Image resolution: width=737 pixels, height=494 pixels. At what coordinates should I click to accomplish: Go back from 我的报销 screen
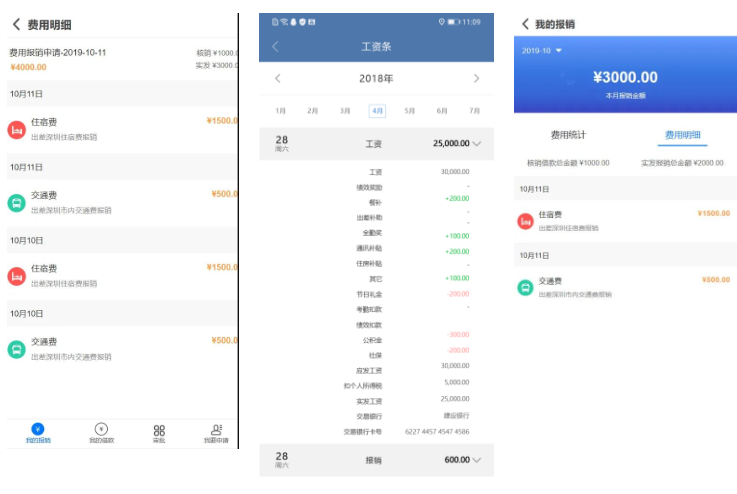click(x=526, y=24)
